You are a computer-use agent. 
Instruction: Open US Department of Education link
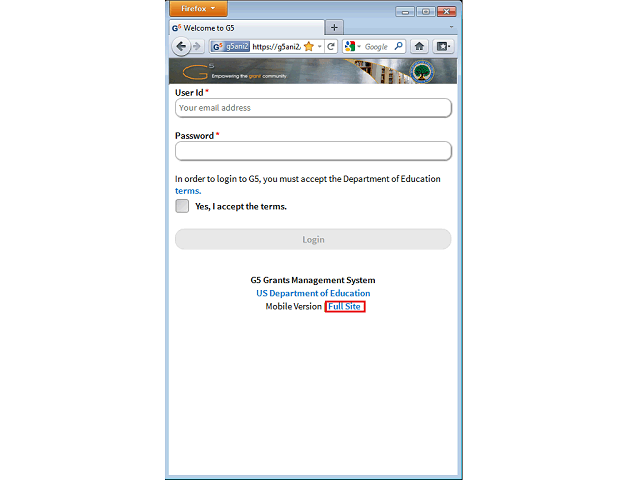pyautogui.click(x=313, y=293)
